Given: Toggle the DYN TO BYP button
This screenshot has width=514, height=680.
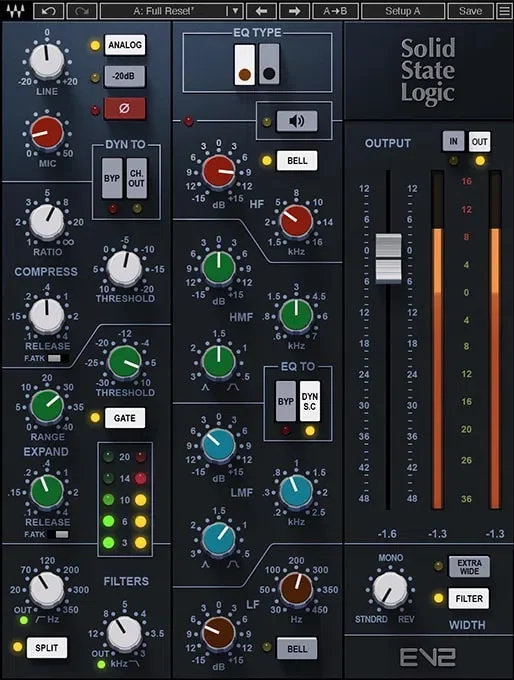Looking at the screenshot, I should pos(112,178).
